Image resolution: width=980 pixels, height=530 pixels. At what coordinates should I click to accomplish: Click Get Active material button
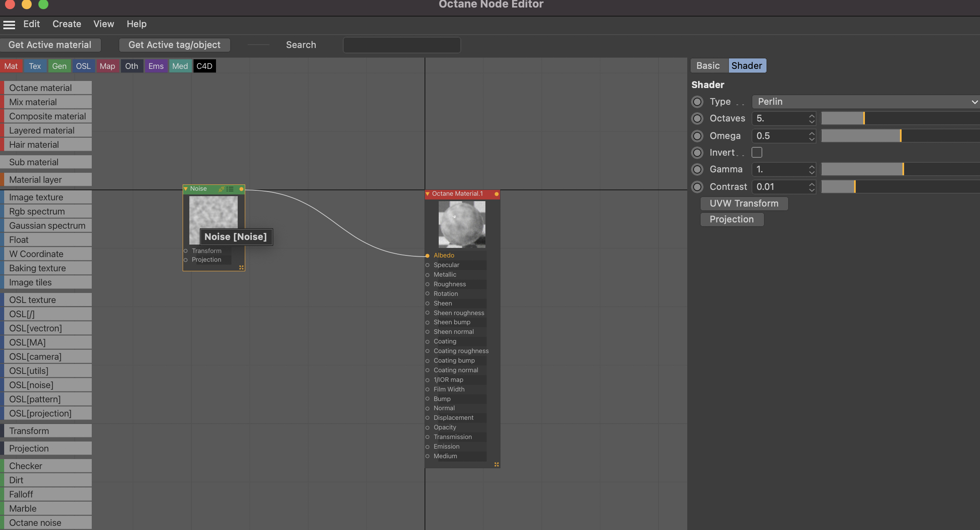[x=50, y=45]
